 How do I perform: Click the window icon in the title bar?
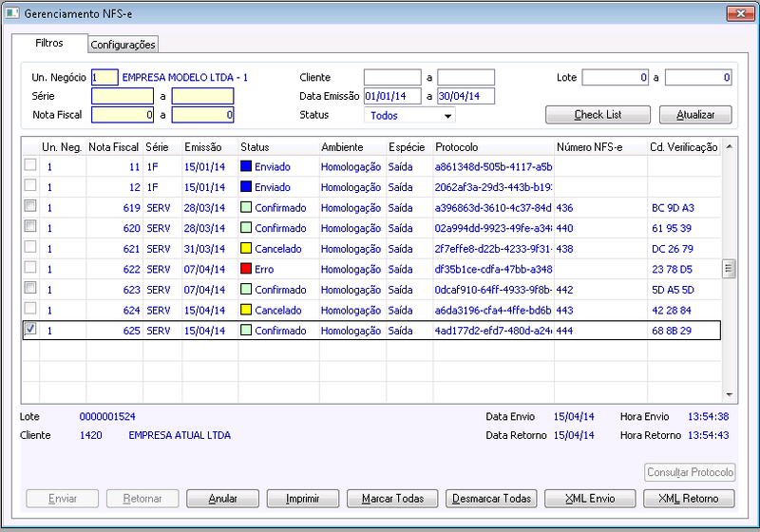tap(12, 13)
